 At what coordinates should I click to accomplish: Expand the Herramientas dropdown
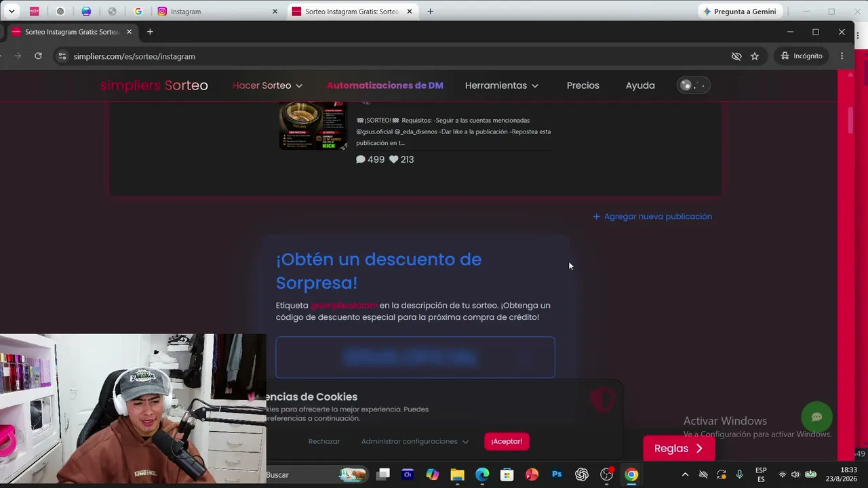click(502, 85)
